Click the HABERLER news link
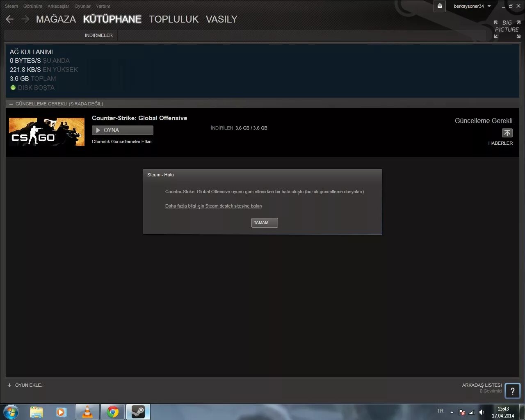525x420 pixels. click(500, 143)
